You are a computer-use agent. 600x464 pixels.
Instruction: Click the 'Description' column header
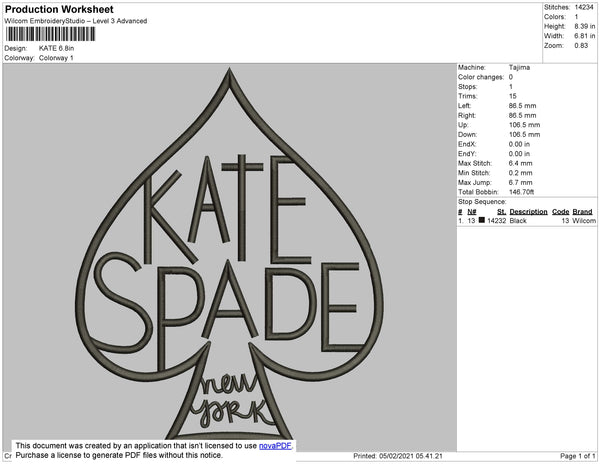point(528,212)
